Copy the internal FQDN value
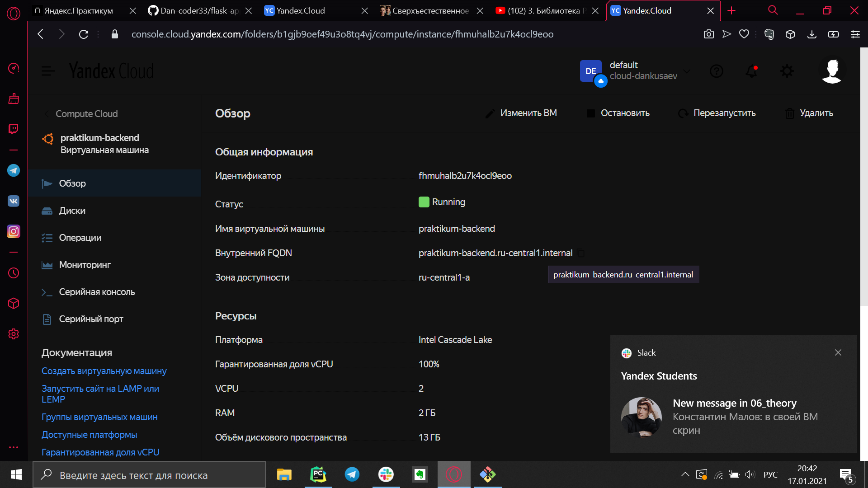This screenshot has width=868, height=488. tap(581, 253)
